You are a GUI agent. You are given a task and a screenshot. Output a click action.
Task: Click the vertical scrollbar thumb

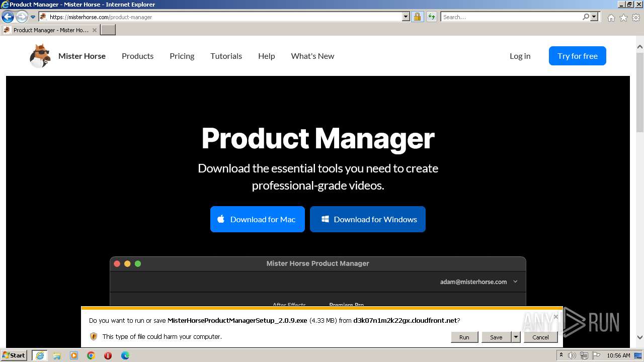[x=639, y=92]
